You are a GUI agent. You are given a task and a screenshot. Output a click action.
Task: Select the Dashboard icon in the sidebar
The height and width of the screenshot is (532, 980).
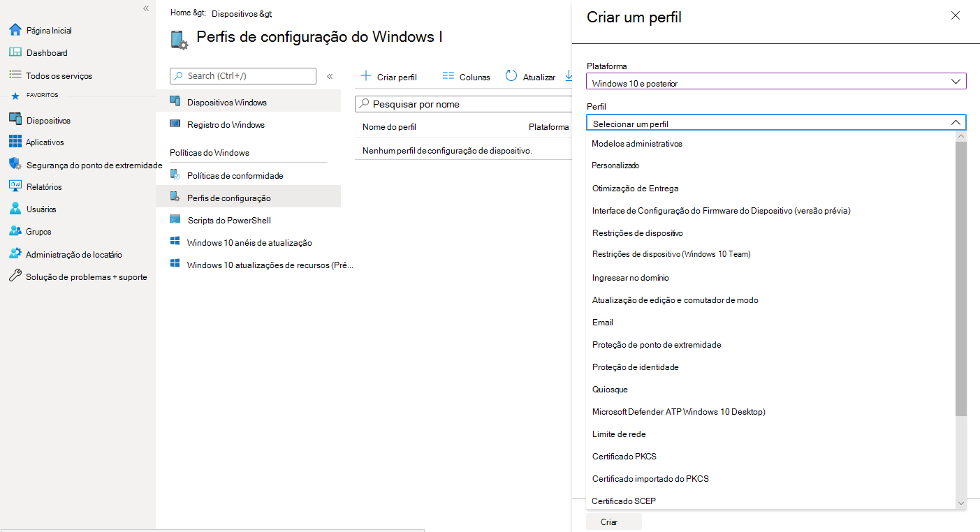(x=15, y=52)
